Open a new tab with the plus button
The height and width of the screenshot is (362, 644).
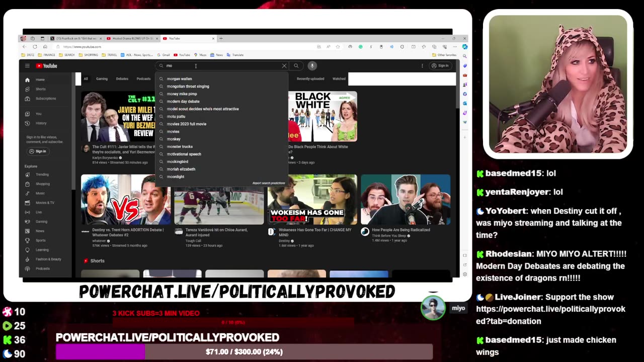[221, 38]
